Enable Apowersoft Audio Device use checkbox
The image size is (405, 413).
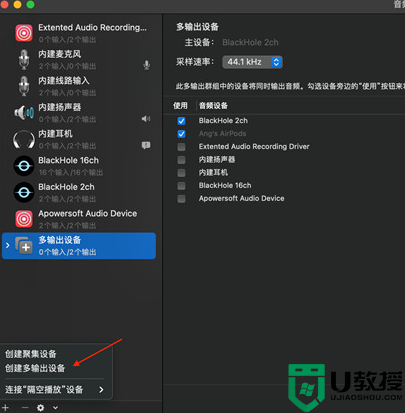point(181,199)
